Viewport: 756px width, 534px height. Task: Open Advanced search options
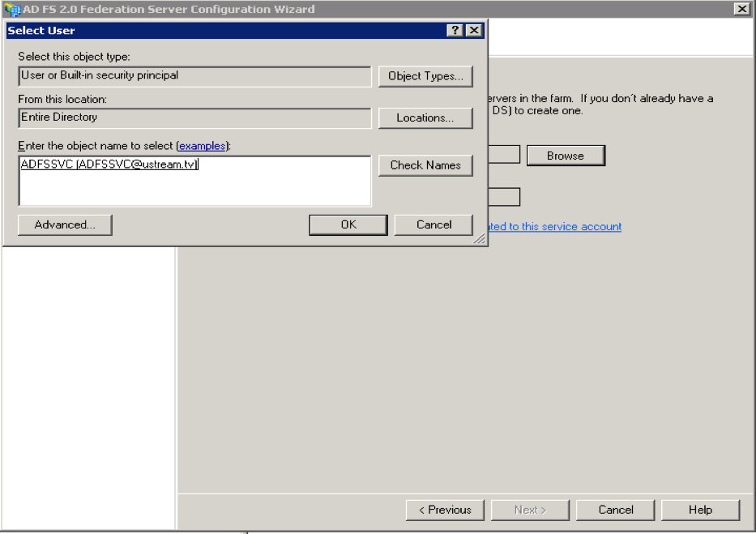click(65, 225)
